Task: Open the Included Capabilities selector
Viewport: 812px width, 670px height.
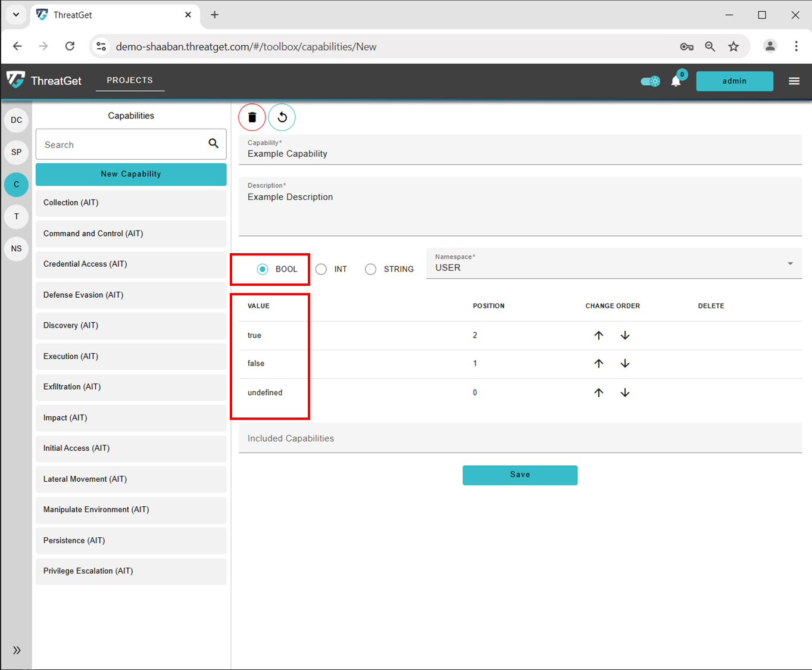Action: click(520, 438)
